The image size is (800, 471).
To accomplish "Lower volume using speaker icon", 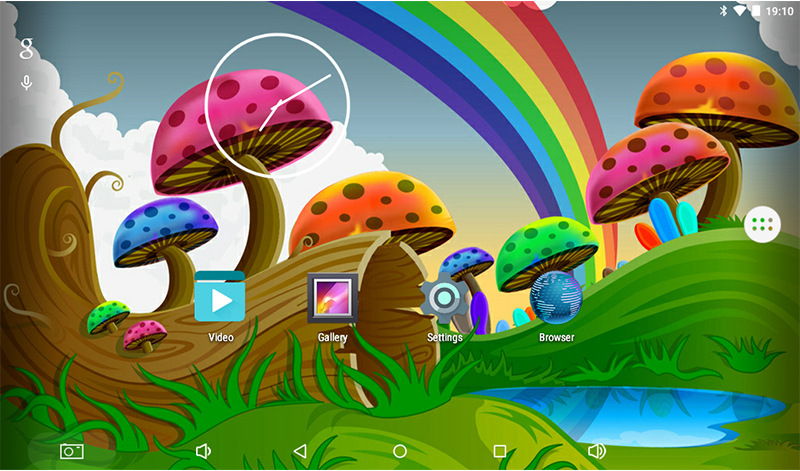I will (x=203, y=452).
